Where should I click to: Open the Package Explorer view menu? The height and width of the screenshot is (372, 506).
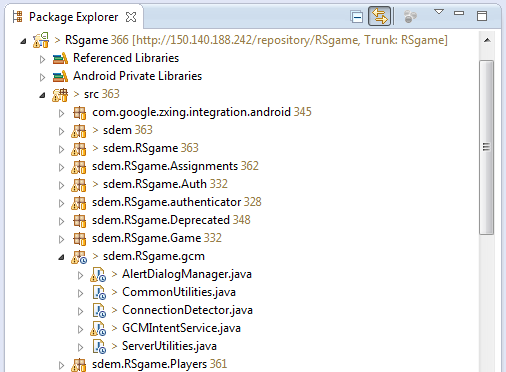[x=439, y=12]
